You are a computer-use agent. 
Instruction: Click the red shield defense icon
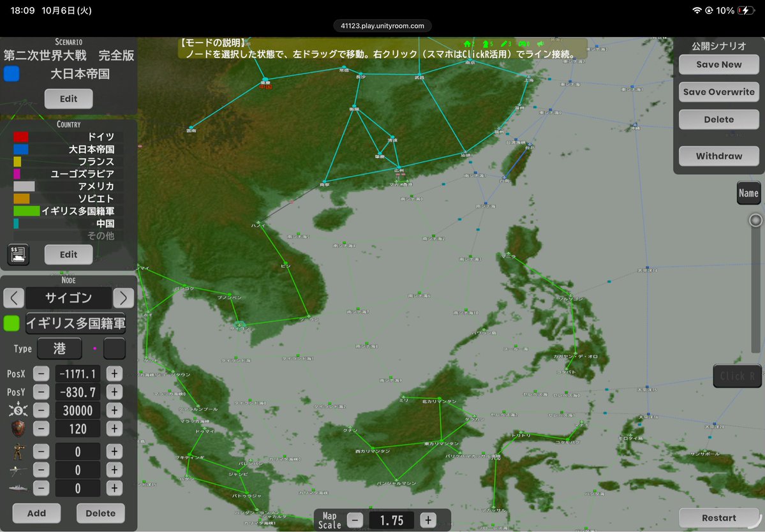pyautogui.click(x=18, y=429)
